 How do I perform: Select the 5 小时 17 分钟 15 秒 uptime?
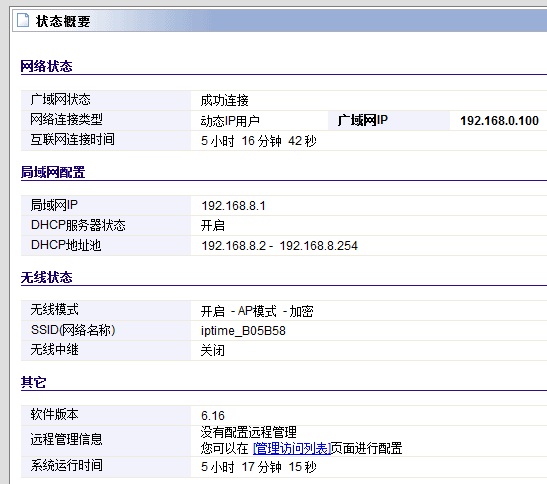[258, 467]
